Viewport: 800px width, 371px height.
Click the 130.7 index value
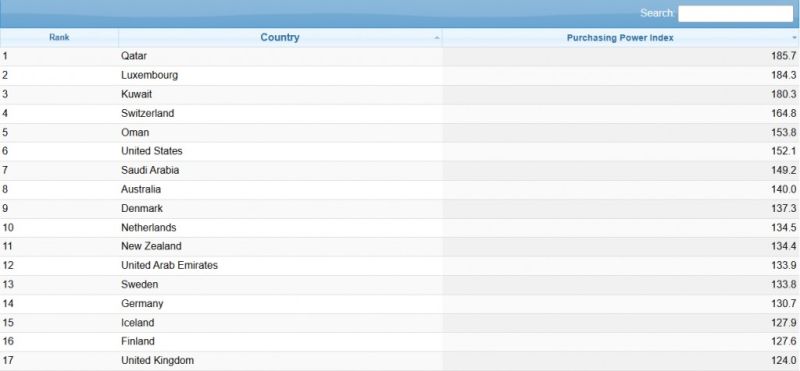click(x=784, y=304)
